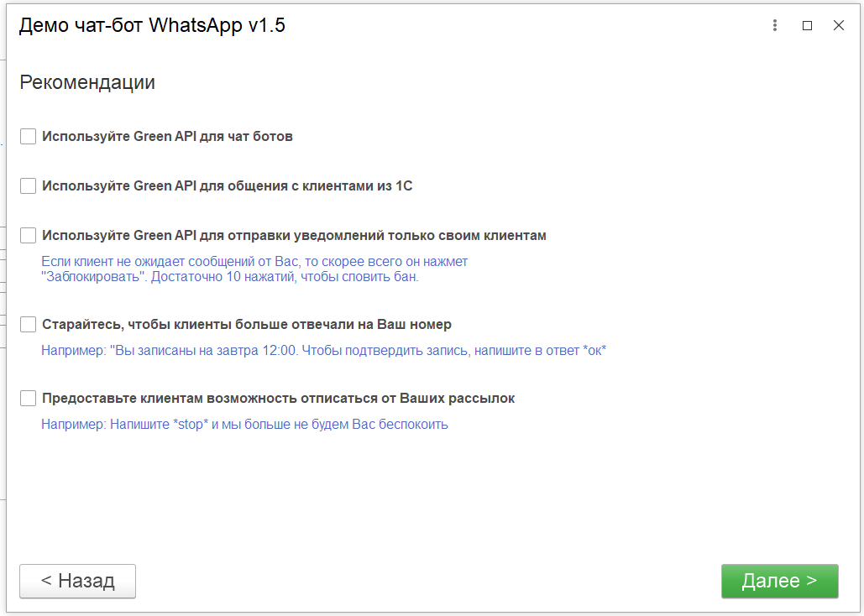Check "Используйте Green API для чат ботов"

coord(28,136)
